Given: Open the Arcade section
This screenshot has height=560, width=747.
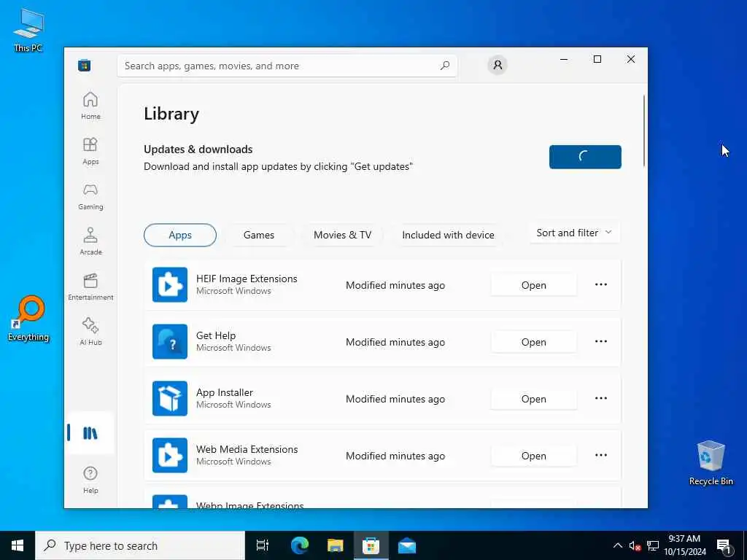Looking at the screenshot, I should 90,241.
